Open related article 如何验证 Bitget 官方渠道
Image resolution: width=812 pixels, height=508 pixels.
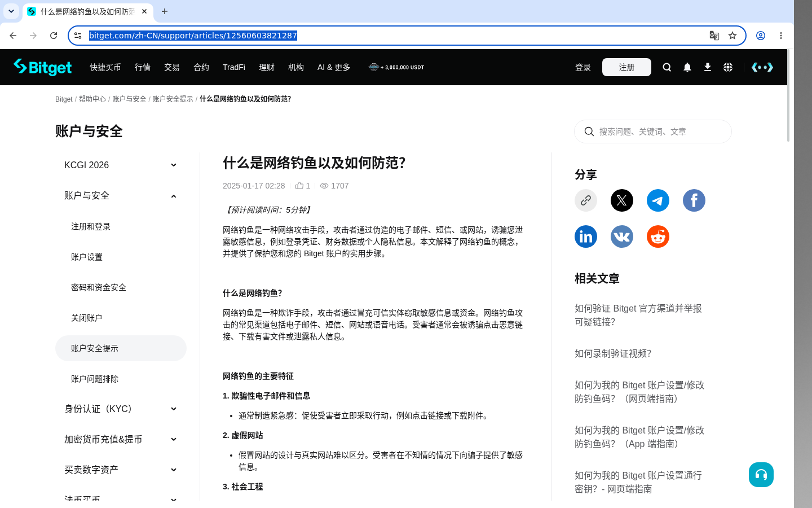(x=638, y=315)
